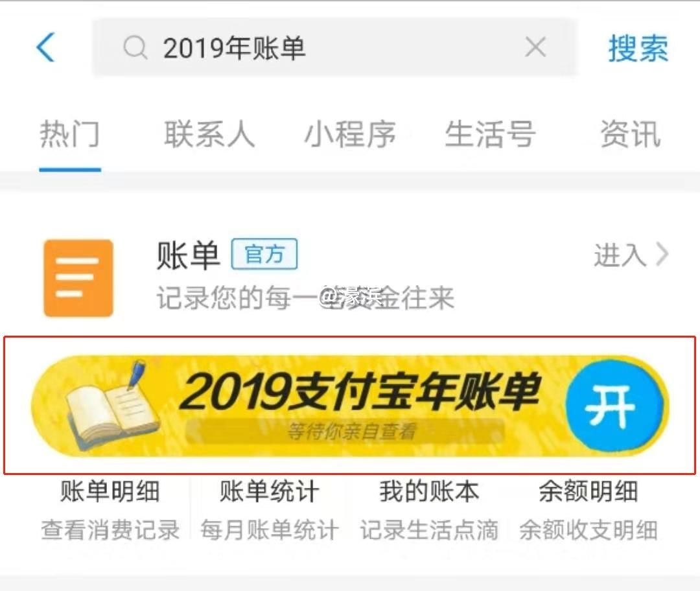Open the 联系人 tab
This screenshot has width=700, height=591.
[209, 134]
